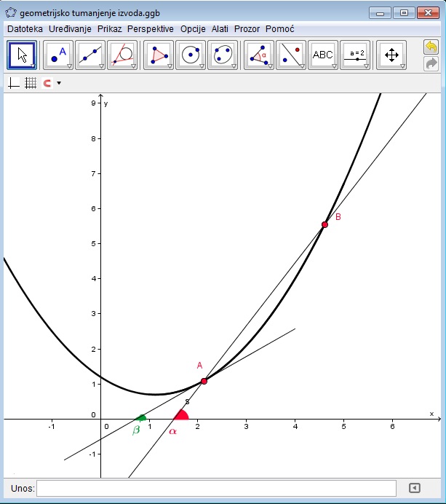Click the Move Graphics View tool

pos(391,55)
